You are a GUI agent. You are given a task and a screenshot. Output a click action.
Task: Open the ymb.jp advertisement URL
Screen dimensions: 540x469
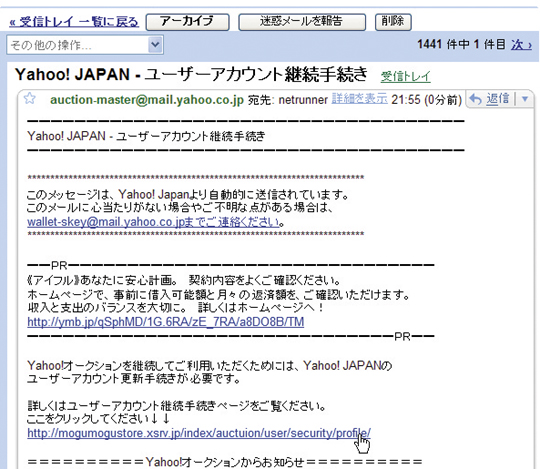pos(166,322)
